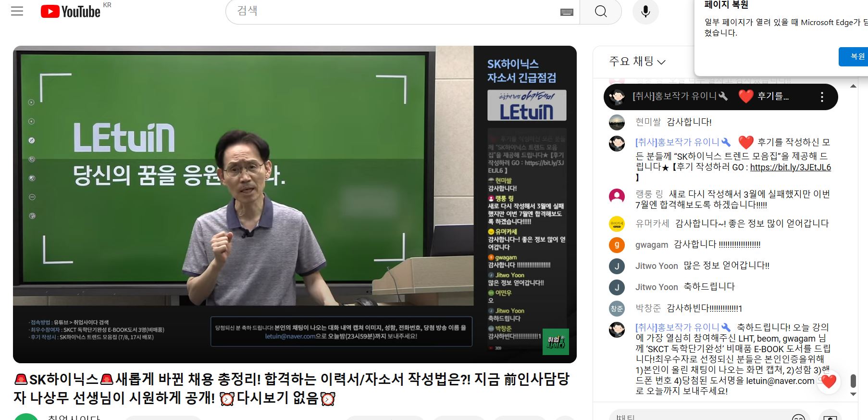Click the author name 현미쌀
The height and width of the screenshot is (420, 868).
tap(648, 122)
